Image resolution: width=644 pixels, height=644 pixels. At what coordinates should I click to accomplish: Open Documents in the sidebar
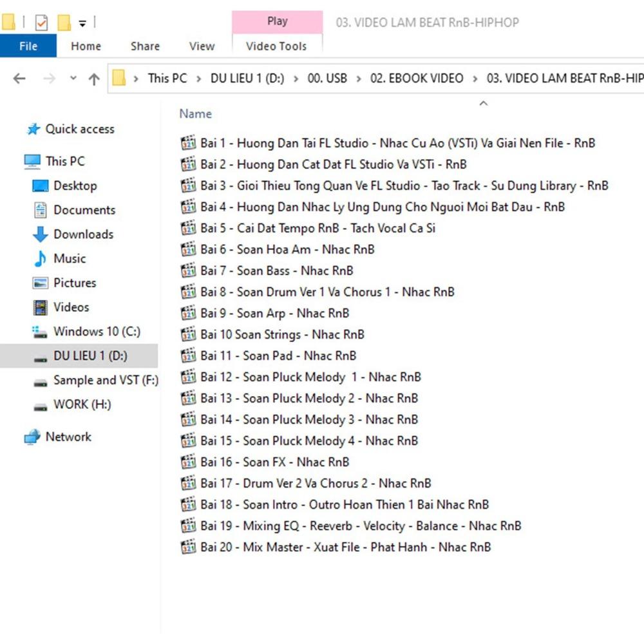pos(84,210)
